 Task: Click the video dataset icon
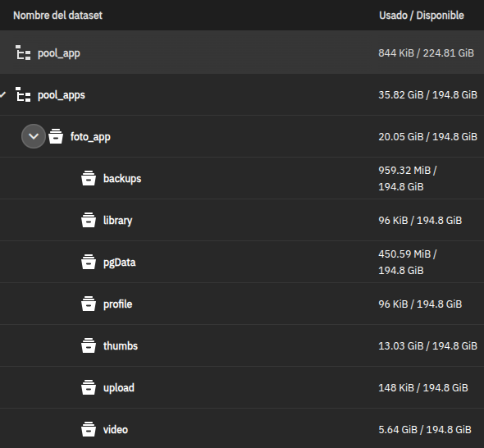click(x=89, y=429)
